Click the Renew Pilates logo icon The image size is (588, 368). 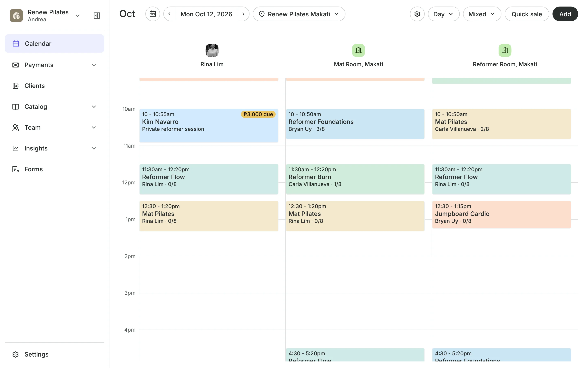(x=16, y=16)
